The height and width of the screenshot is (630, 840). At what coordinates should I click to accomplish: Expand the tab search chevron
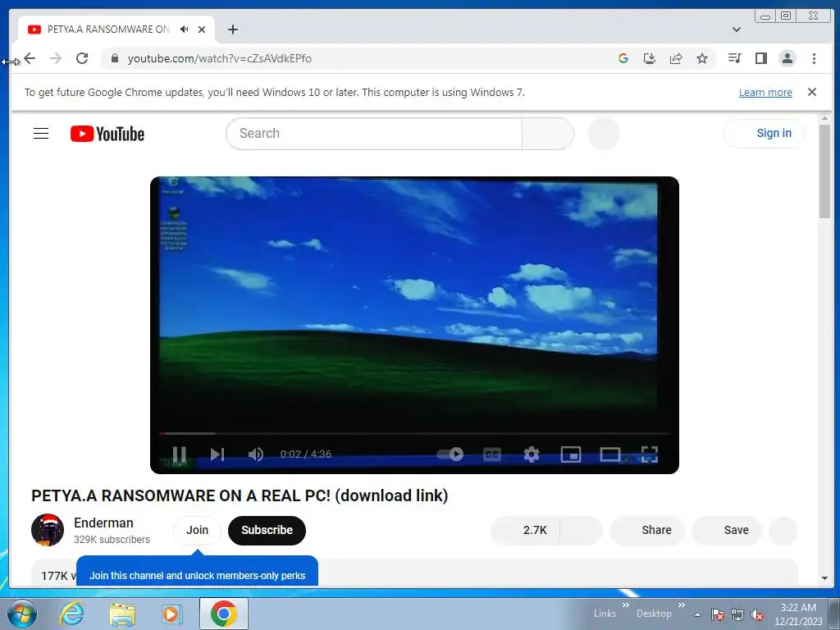pyautogui.click(x=737, y=30)
